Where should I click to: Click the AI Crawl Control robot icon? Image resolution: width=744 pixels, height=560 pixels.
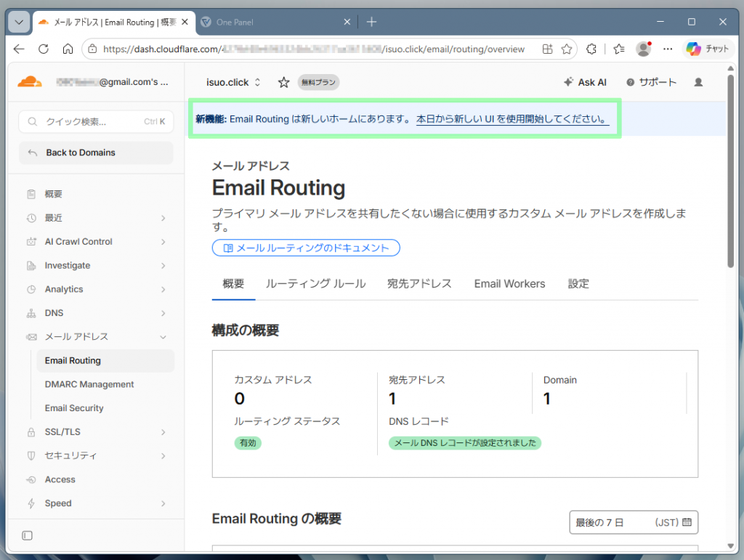(31, 242)
